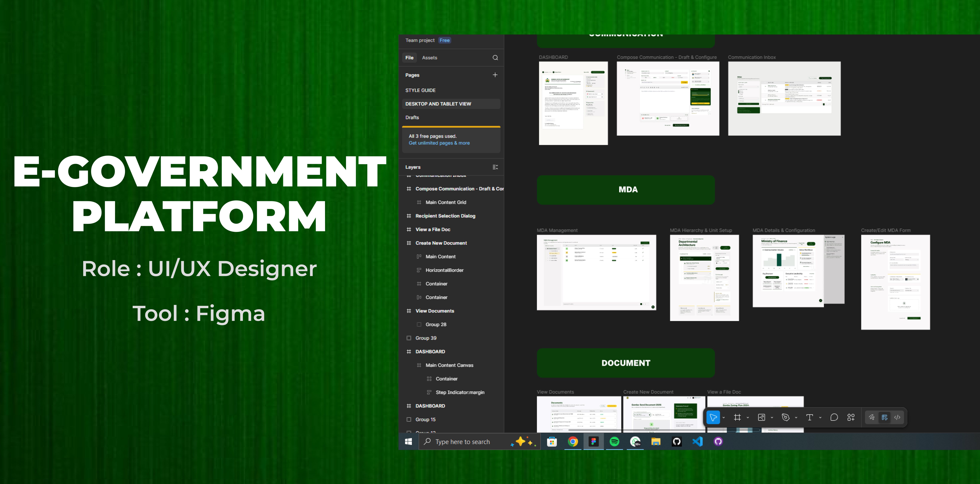Click the green DOCUMENT section banner
This screenshot has height=484, width=980.
click(626, 363)
